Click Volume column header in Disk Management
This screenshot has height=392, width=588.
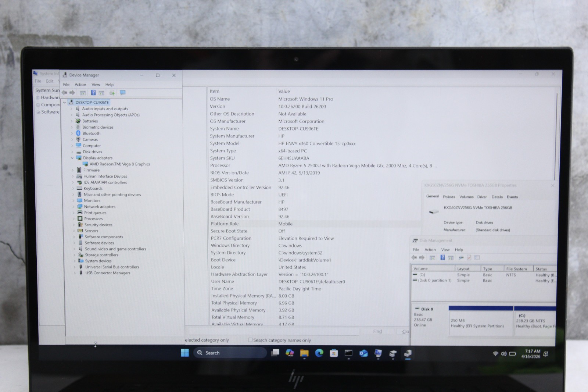point(433,268)
